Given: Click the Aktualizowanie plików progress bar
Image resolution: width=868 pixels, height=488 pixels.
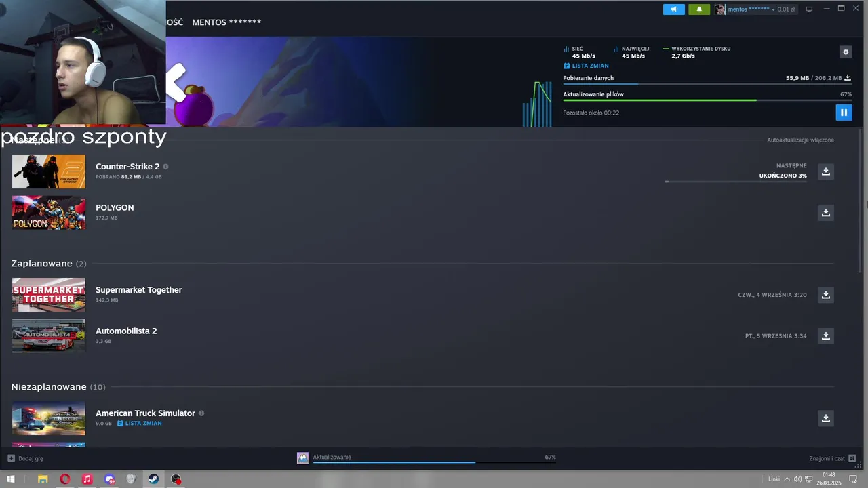Looking at the screenshot, I should pyautogui.click(x=707, y=100).
